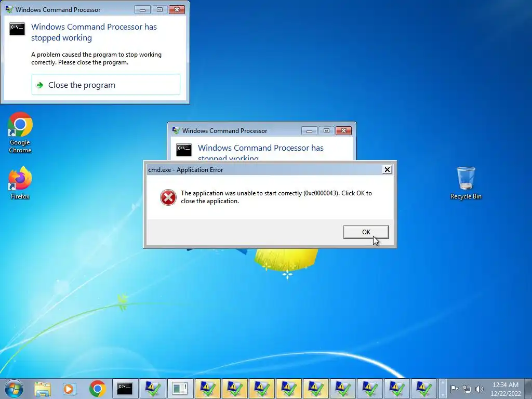Click the 'Recycle Bin' label text
Viewport: 532px width, 399px height.
pyautogui.click(x=466, y=196)
